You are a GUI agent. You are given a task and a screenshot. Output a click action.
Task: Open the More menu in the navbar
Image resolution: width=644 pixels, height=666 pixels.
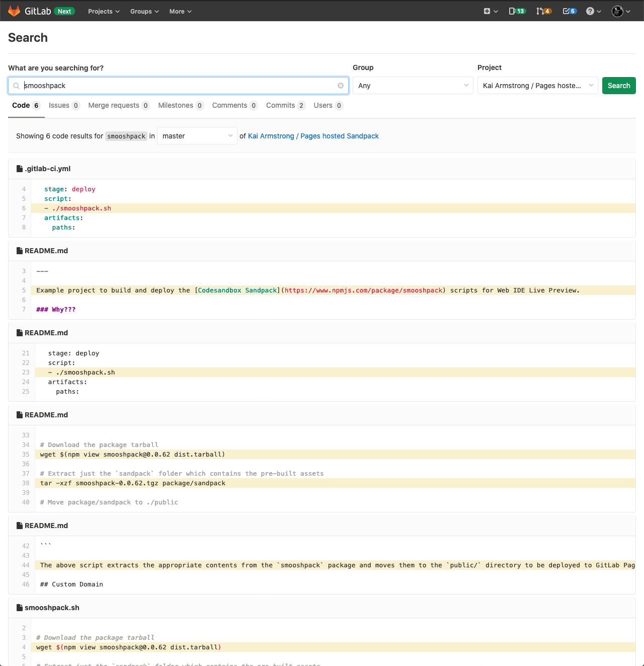pos(180,11)
